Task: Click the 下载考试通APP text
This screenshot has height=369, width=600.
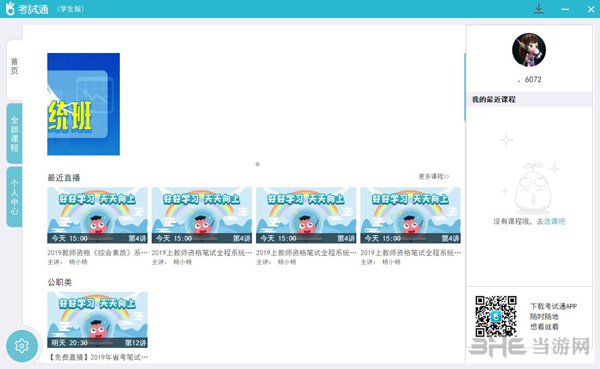Action: pos(553,306)
